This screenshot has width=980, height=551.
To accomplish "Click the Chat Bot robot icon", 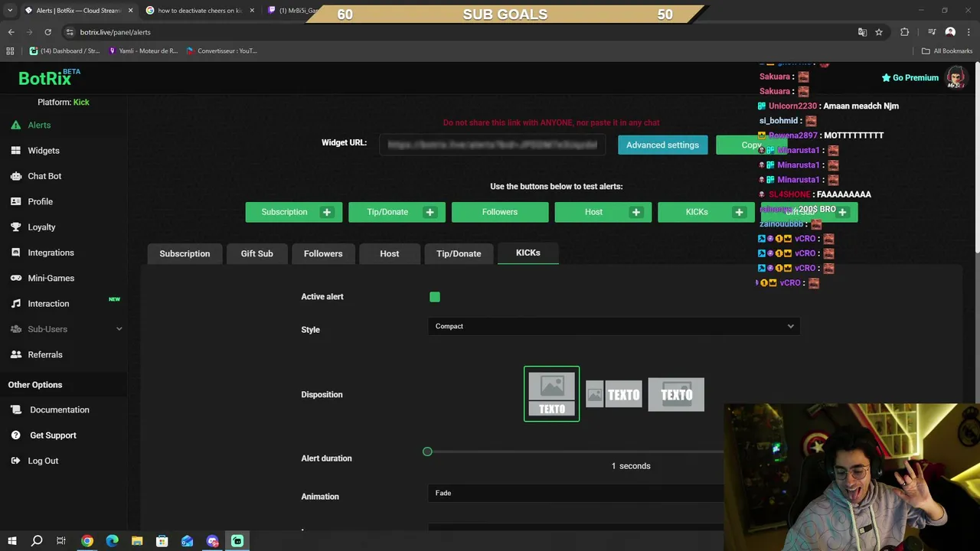I will coord(15,176).
